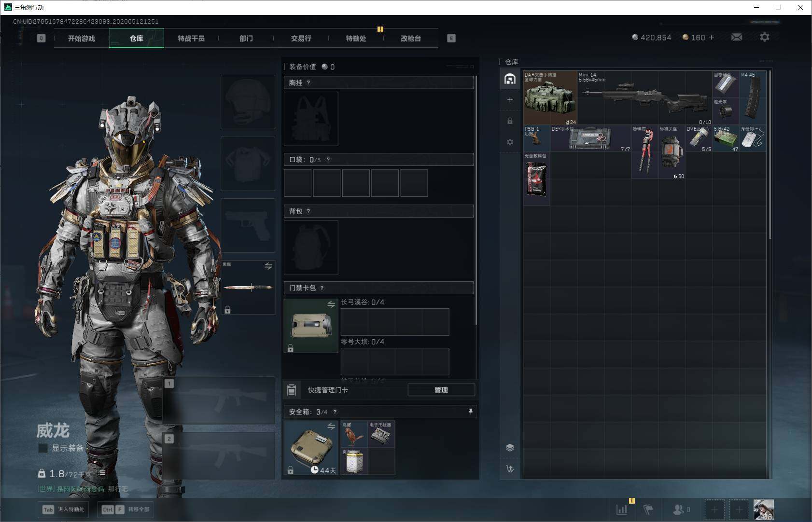Select the bird item in safe box

tap(354, 434)
